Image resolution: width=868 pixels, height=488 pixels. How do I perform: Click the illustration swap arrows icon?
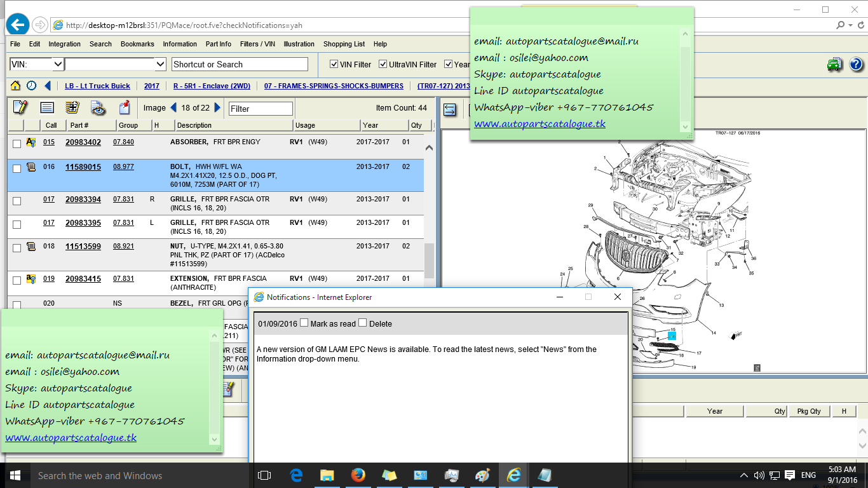point(450,109)
